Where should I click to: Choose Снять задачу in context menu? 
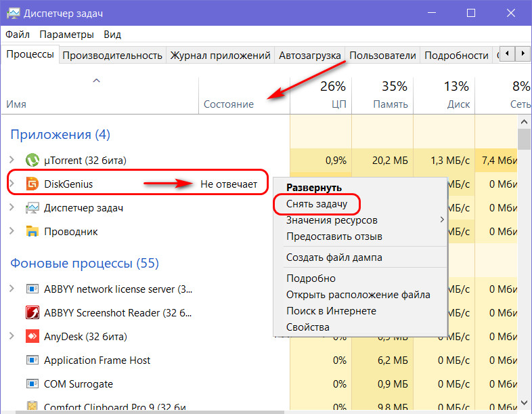315,204
